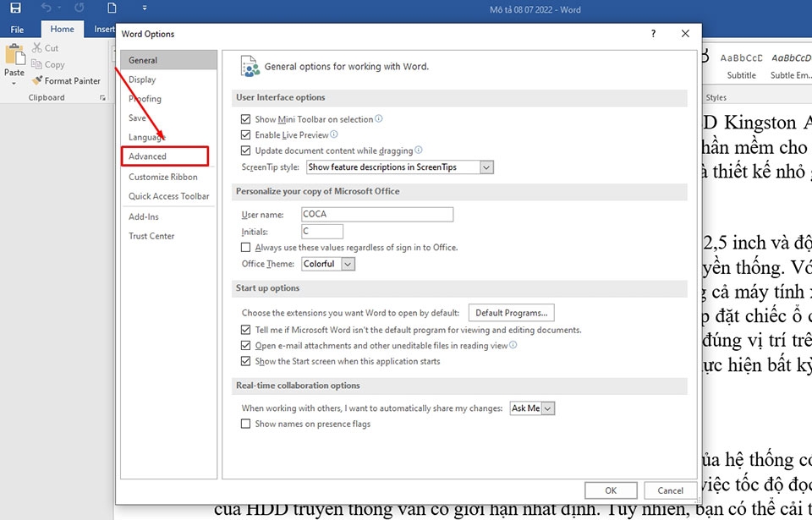
Task: Click the Paste clipboard icon
Action: tap(14, 54)
